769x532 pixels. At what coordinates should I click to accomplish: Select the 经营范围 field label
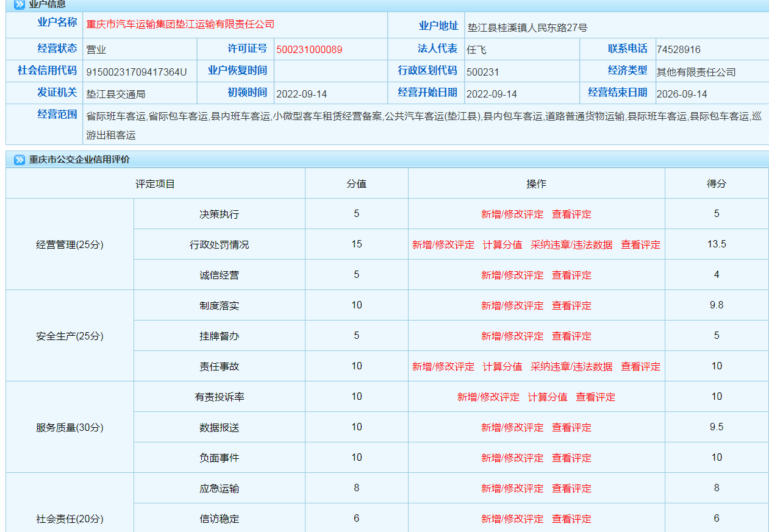(57, 114)
